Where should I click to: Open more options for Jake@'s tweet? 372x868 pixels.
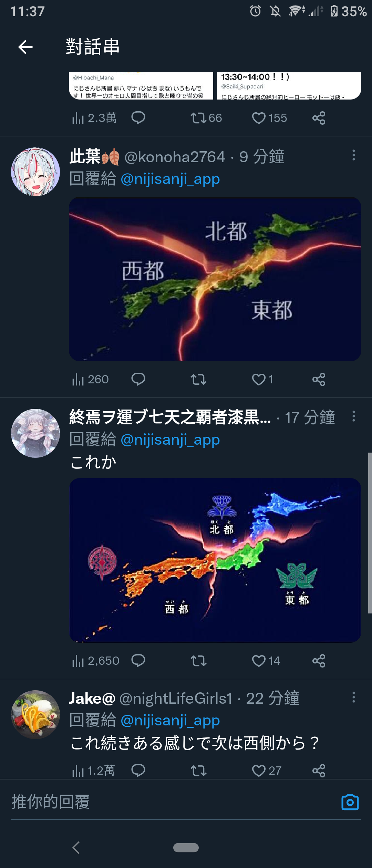353,697
